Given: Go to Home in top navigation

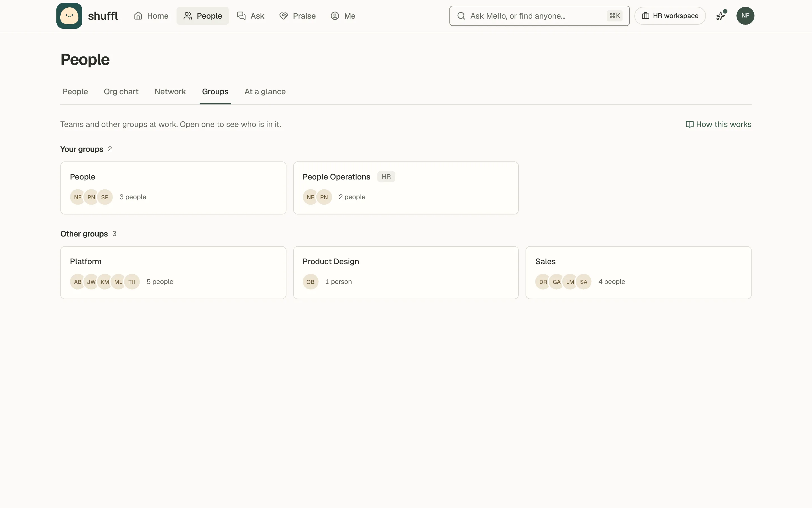Looking at the screenshot, I should [151, 16].
